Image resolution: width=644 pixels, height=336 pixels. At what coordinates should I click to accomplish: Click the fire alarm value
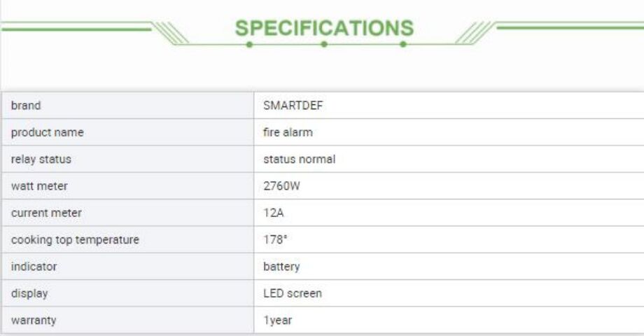(x=288, y=132)
